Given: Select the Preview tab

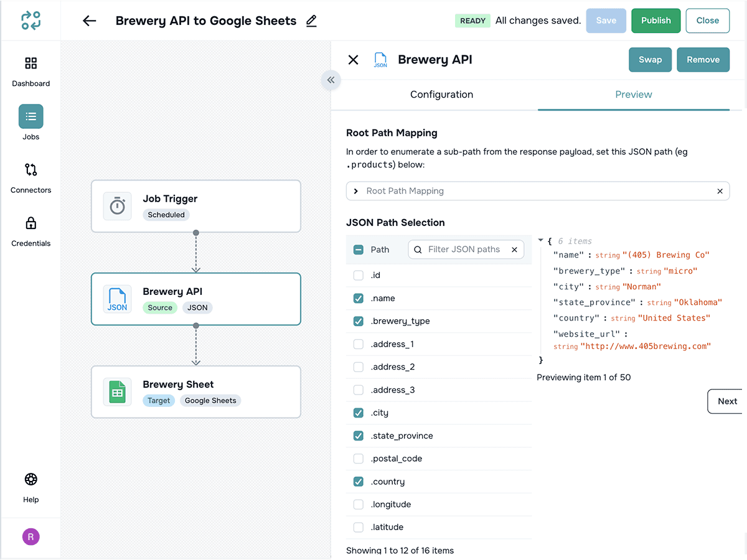Looking at the screenshot, I should coord(633,95).
